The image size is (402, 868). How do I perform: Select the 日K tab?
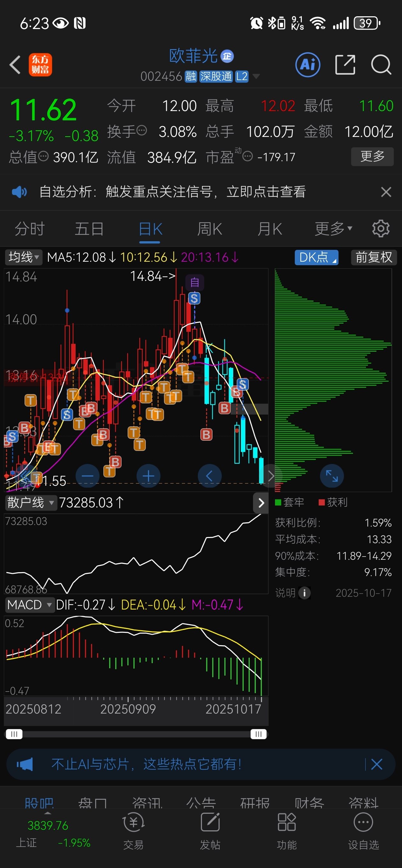point(150,229)
